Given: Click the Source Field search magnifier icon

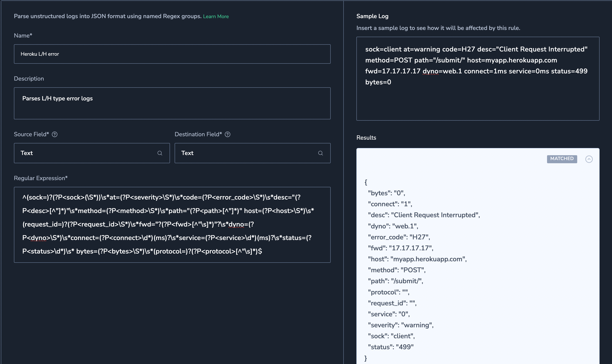Looking at the screenshot, I should point(160,153).
